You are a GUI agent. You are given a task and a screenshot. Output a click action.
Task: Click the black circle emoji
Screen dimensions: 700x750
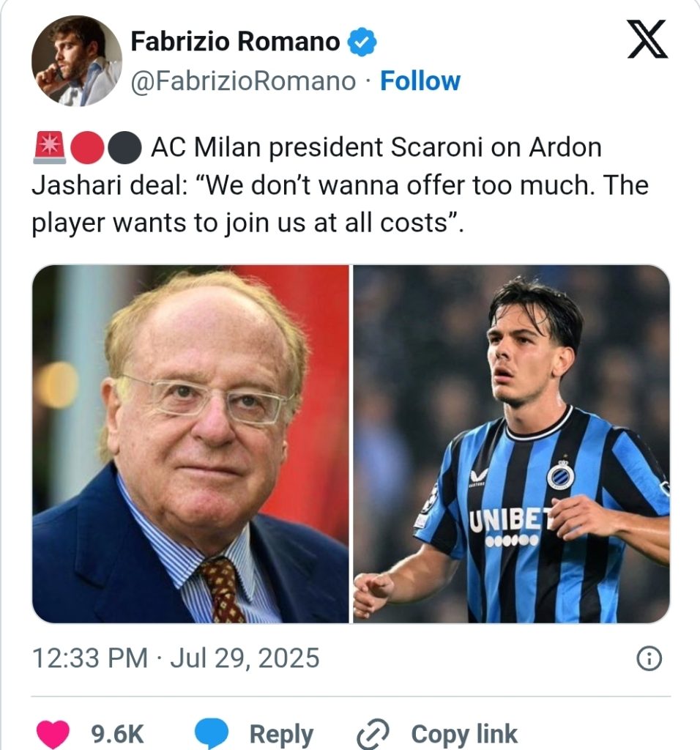click(124, 149)
